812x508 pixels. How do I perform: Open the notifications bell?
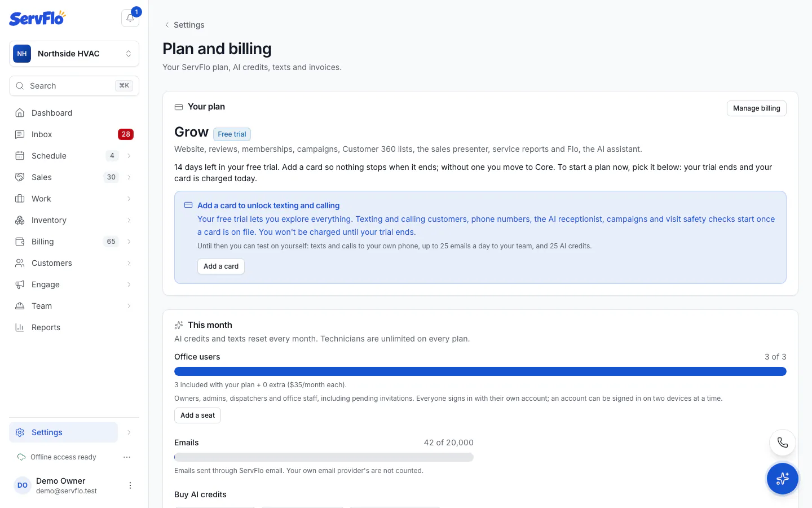[130, 18]
